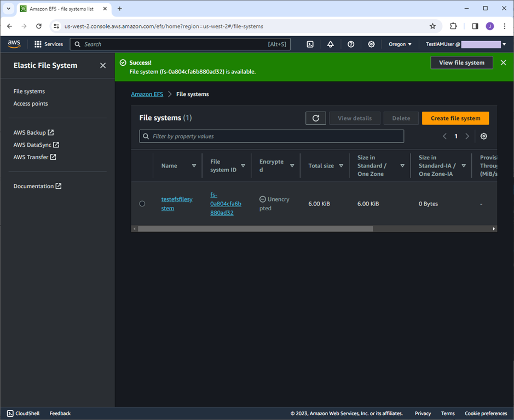
Task: Focus the Filter by property values field
Action: coord(272,136)
